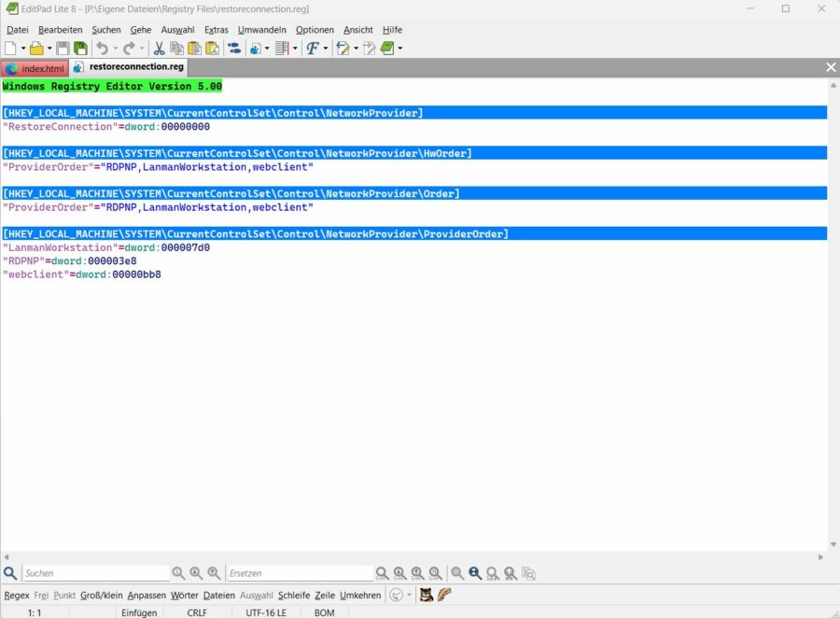Click the Undo arrow icon
This screenshot has height=618, width=840.
tap(102, 49)
